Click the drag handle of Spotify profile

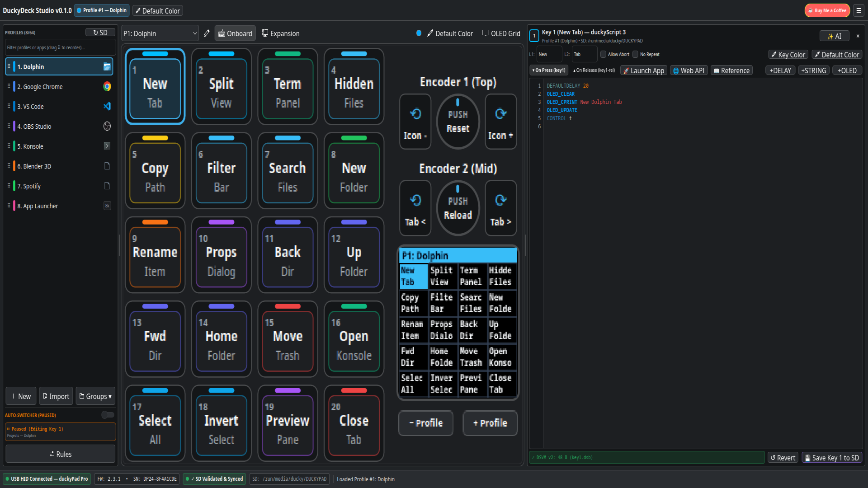pyautogui.click(x=9, y=186)
